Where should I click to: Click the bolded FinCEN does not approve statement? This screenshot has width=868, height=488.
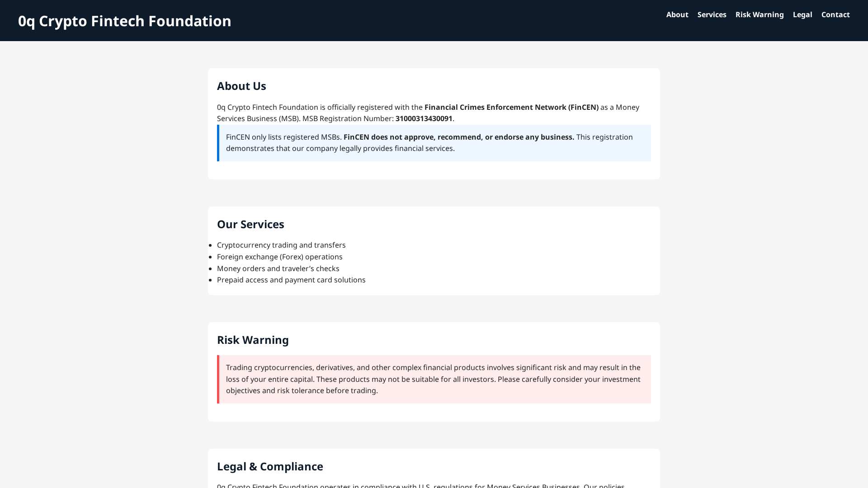458,137
